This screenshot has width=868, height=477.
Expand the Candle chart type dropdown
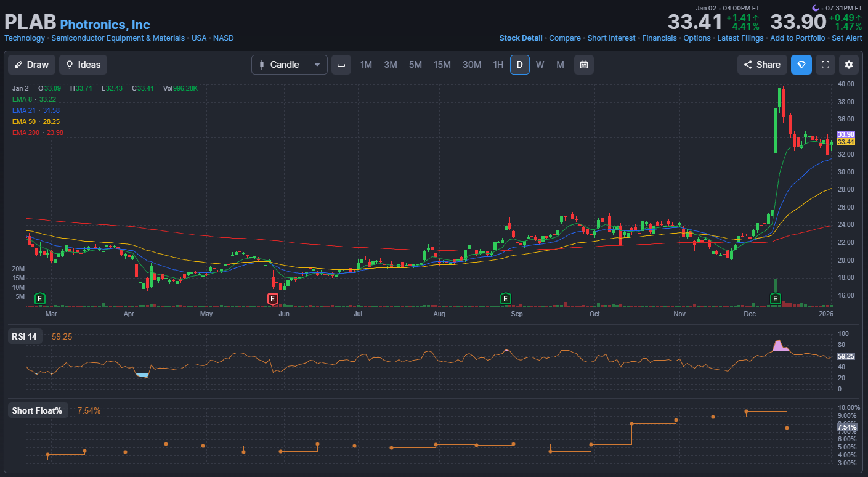tap(290, 65)
